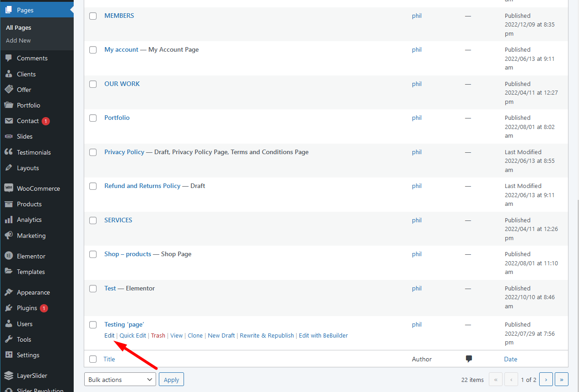This screenshot has width=579, height=392.
Task: Open the Privacy Policy page title link
Action: click(124, 152)
